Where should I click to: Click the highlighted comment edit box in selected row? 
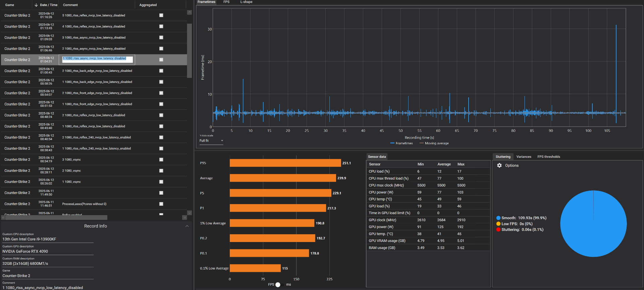coord(97,59)
